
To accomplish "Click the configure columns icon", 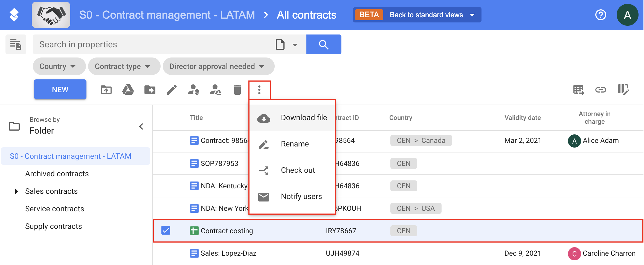I will pyautogui.click(x=623, y=90).
